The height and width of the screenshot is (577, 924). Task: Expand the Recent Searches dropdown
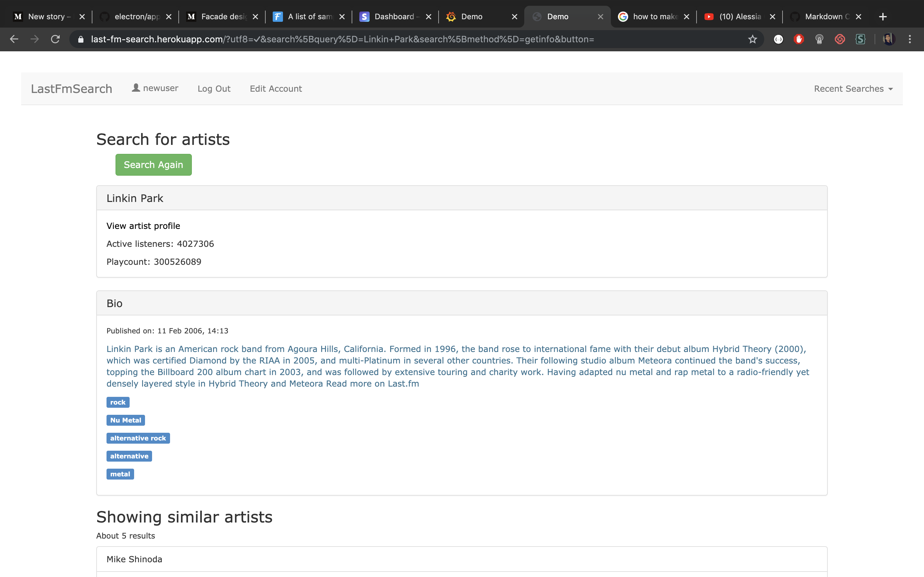pos(853,88)
